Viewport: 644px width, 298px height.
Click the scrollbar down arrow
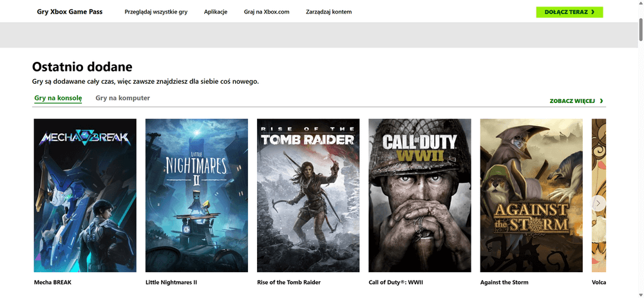pyautogui.click(x=641, y=294)
